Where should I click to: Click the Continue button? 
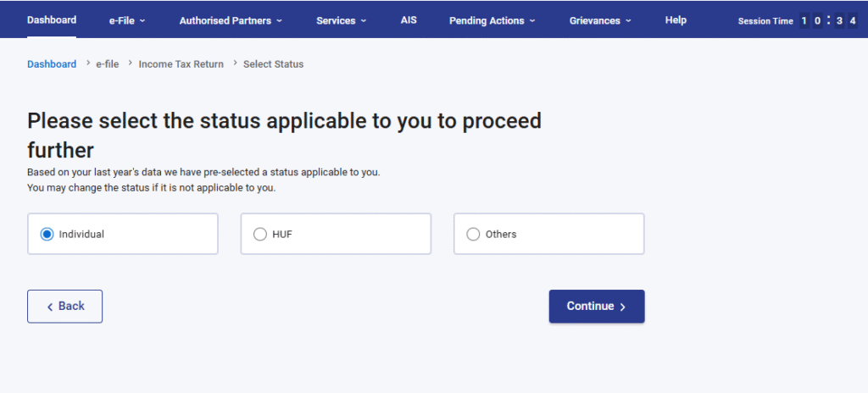pyautogui.click(x=597, y=307)
